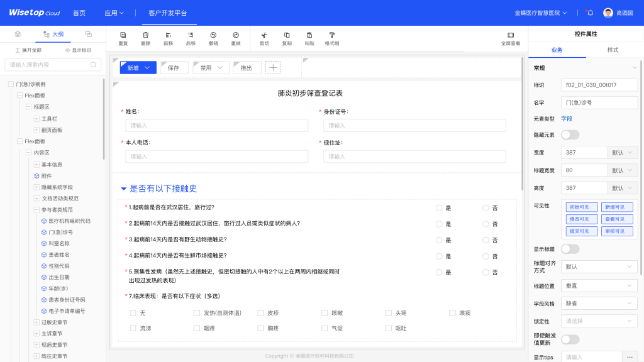This screenshot has width=644, height=362.
Task: Click the search magnifier in outline panel
Action: point(94,65)
